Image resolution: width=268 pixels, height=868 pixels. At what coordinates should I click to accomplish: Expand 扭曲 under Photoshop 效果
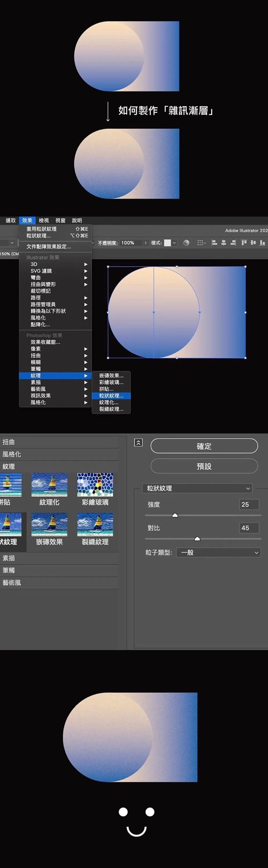pyautogui.click(x=55, y=355)
